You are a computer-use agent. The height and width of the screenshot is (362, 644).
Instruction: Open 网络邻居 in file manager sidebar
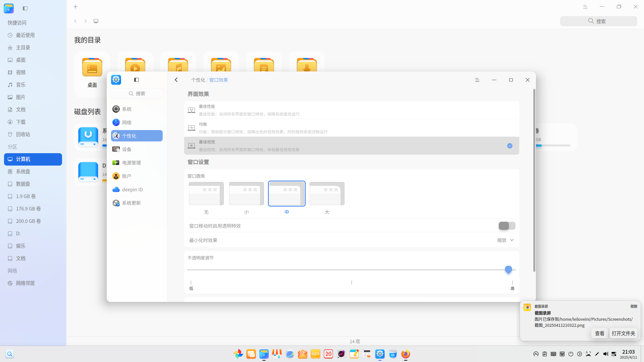coord(33,283)
